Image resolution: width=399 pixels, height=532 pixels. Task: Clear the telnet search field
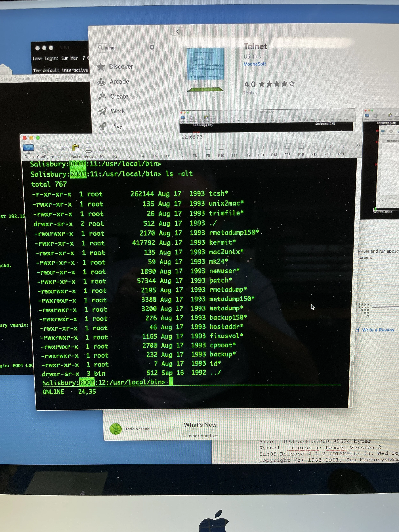click(152, 47)
